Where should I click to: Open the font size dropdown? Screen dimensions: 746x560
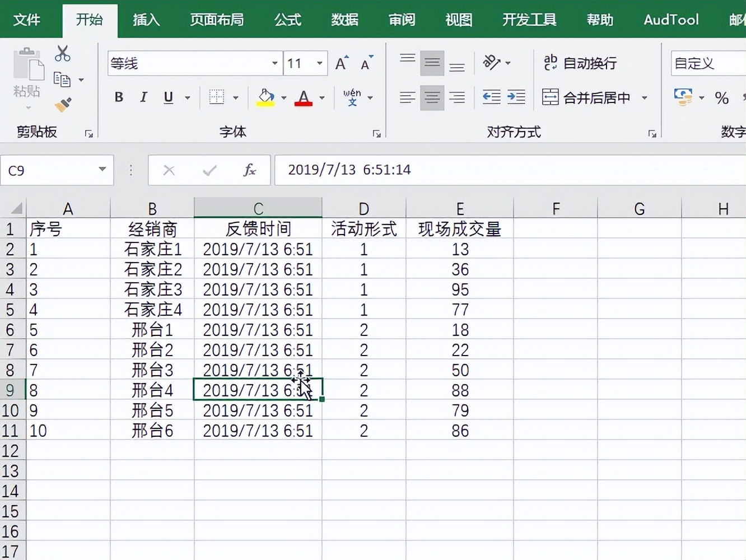pyautogui.click(x=319, y=63)
